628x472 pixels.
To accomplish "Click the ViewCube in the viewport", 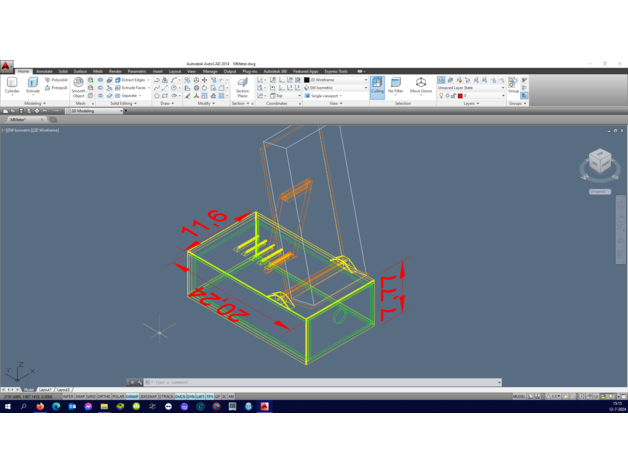I will 600,162.
